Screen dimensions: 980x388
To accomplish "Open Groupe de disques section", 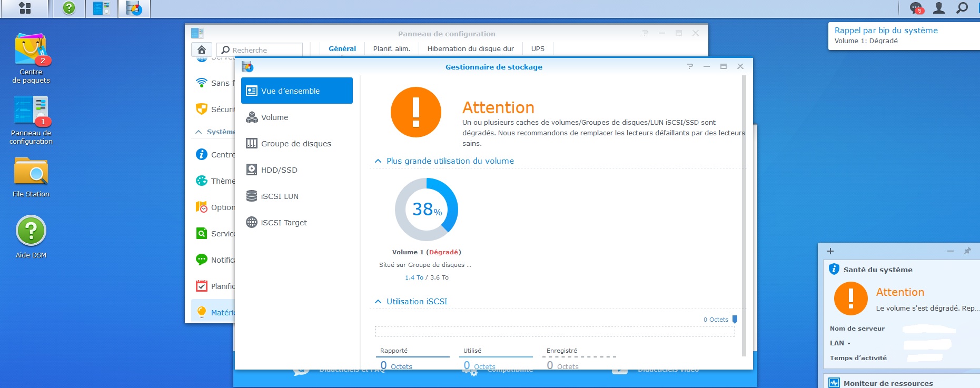I will 297,144.
